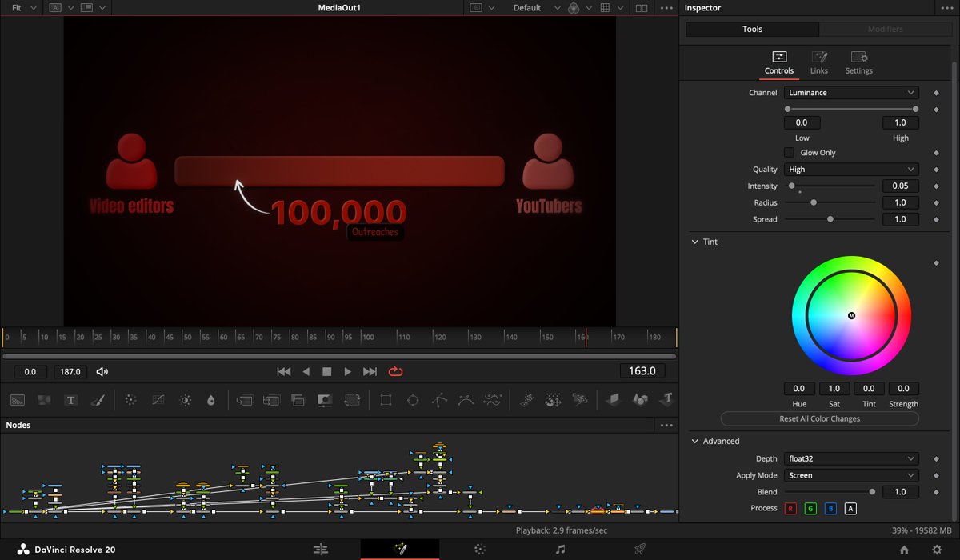The image size is (960, 560).
Task: Select the Rectangle mask tool
Action: click(386, 399)
